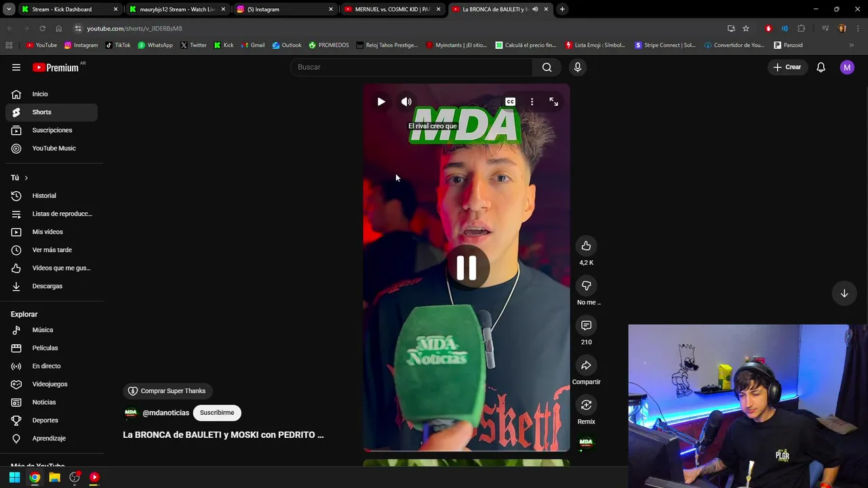Open TikTok bookmark in bookmarks bar
The image size is (868, 488).
[117, 45]
